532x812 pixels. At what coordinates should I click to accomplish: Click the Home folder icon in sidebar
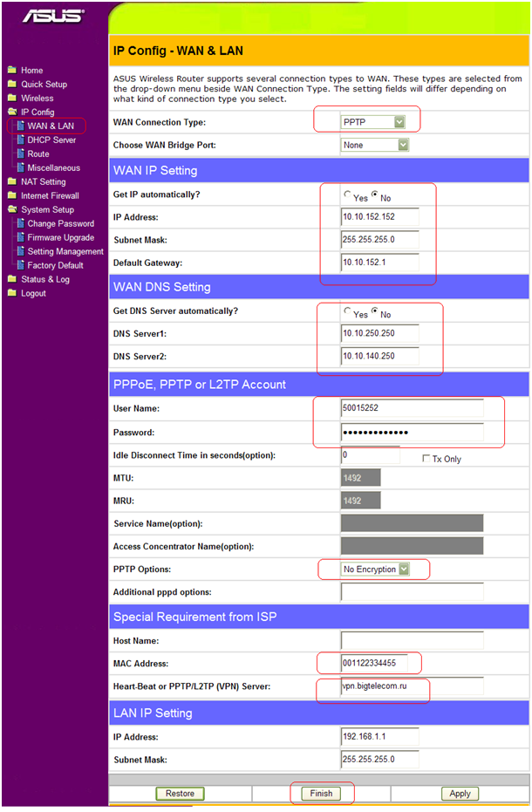click(x=12, y=70)
